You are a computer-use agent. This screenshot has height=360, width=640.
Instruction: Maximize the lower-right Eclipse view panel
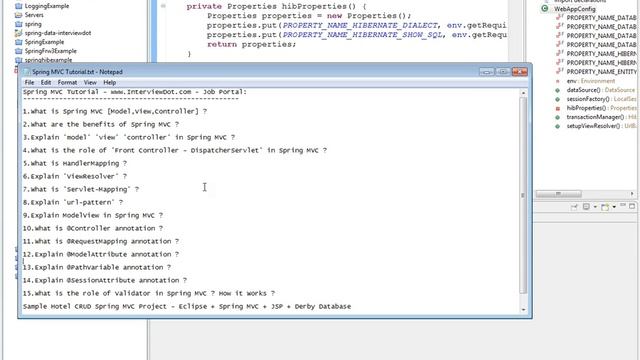click(632, 206)
